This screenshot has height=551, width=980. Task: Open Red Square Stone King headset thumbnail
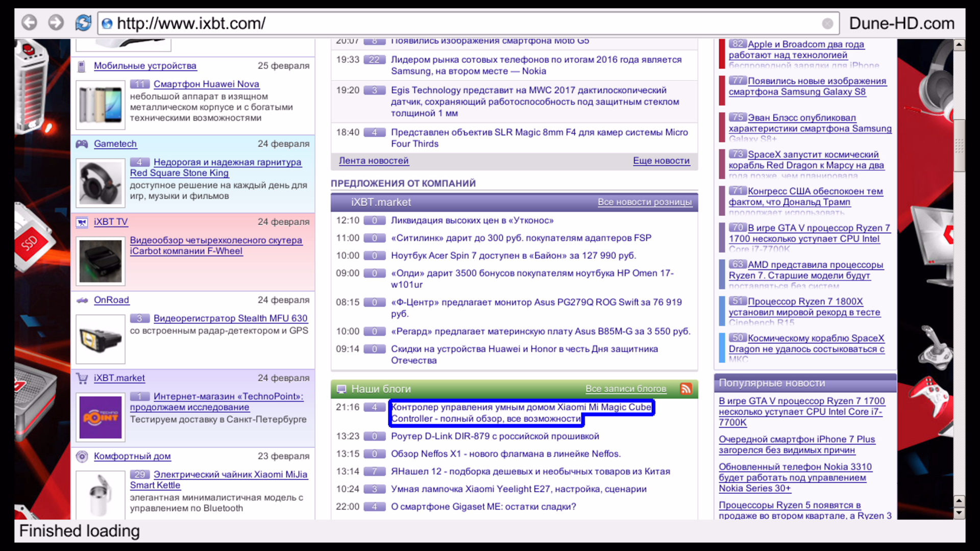pyautogui.click(x=101, y=183)
